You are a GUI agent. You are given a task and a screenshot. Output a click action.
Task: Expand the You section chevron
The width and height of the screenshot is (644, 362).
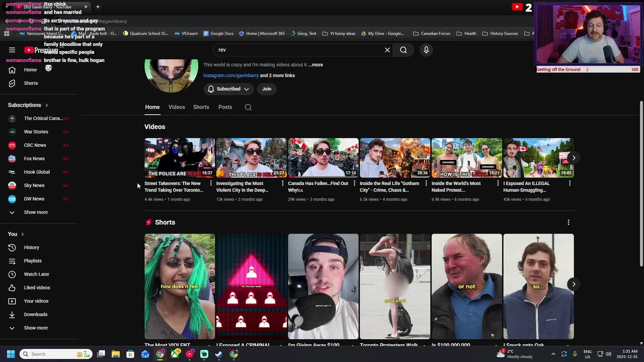coord(22,234)
